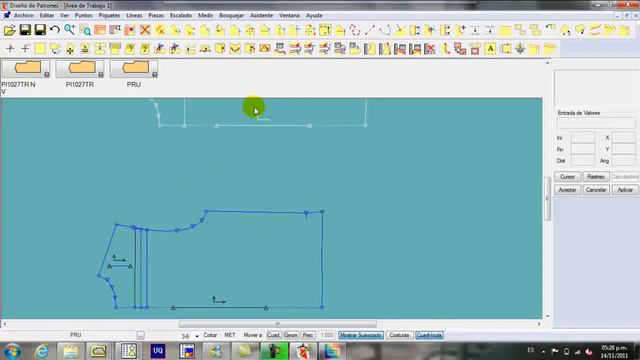This screenshot has width=640, height=360.
Task: Open the Lineas menu
Action: [134, 15]
